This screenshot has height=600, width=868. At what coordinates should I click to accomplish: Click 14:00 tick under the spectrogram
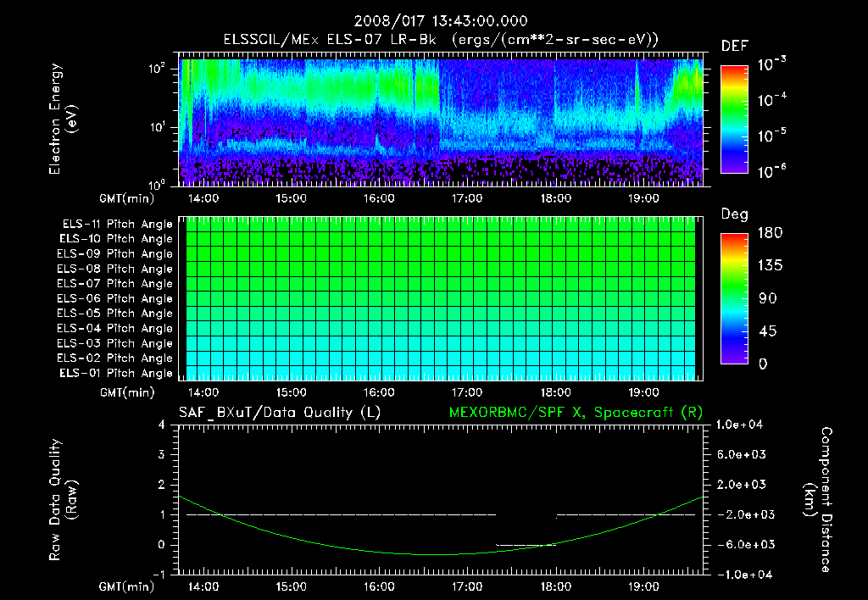(203, 198)
